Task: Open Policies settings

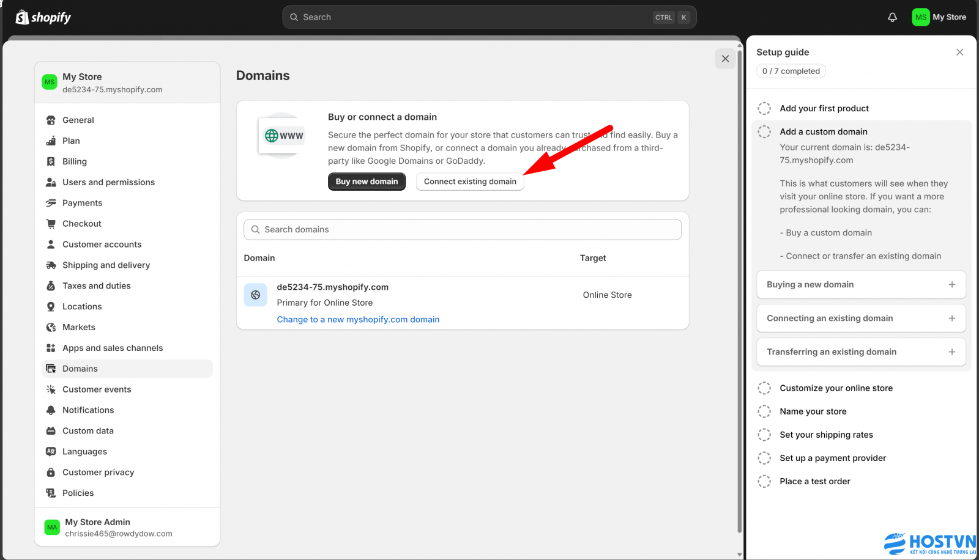Action: [127, 493]
